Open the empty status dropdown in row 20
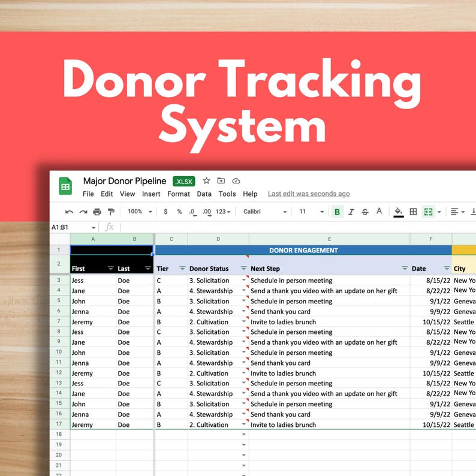The image size is (476, 476). click(x=244, y=456)
